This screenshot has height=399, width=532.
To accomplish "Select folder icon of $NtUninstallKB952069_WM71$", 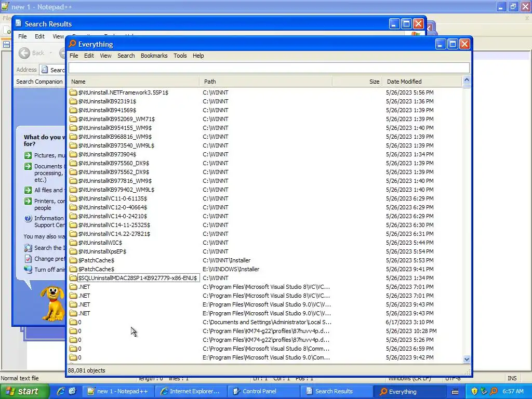I will click(73, 119).
